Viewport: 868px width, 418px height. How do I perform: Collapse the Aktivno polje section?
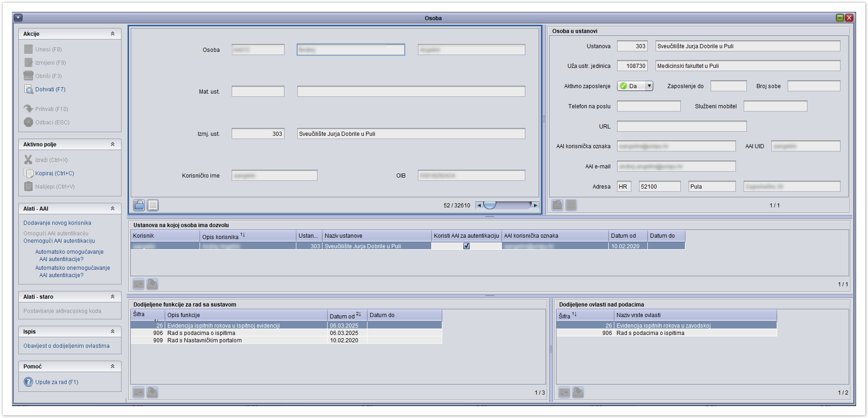[x=112, y=145]
